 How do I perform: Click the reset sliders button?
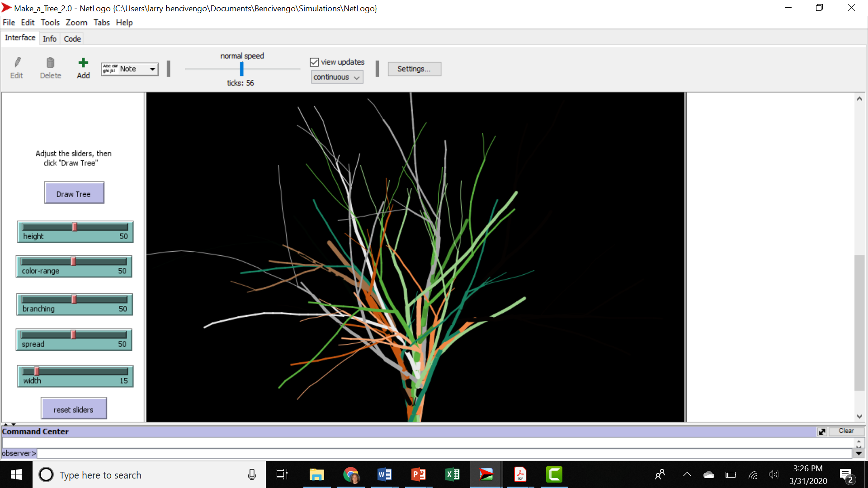coord(73,408)
